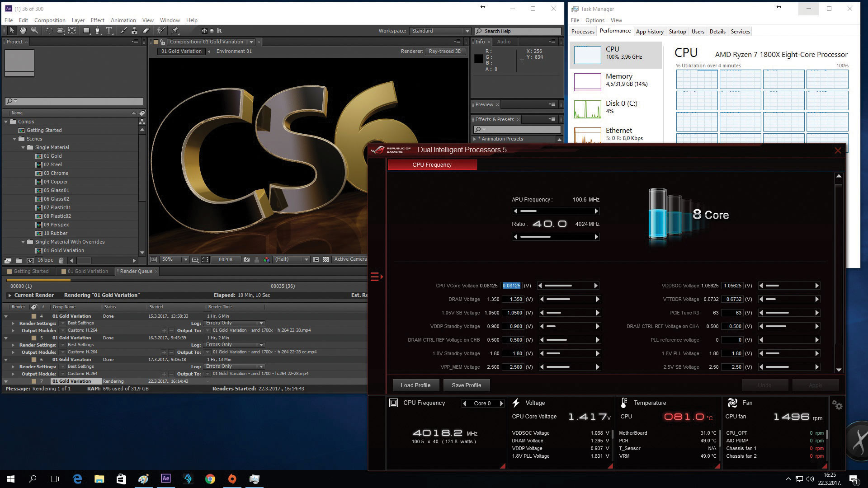This screenshot has height=488, width=868.
Task: Select the Zoom magnifier tool
Action: 35,31
